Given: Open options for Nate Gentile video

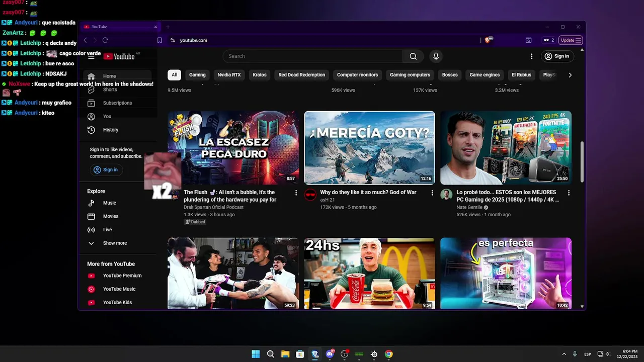Looking at the screenshot, I should pos(569,193).
